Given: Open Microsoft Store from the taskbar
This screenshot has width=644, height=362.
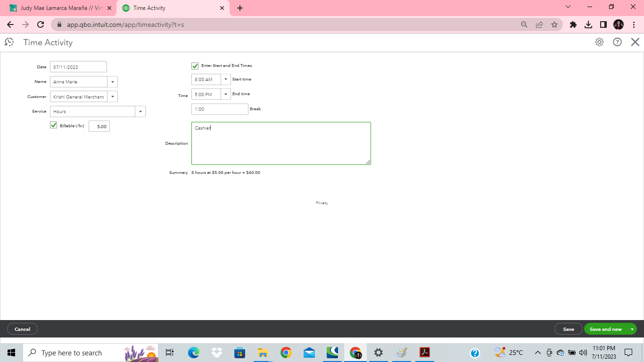Looking at the screenshot, I should pyautogui.click(x=240, y=353).
